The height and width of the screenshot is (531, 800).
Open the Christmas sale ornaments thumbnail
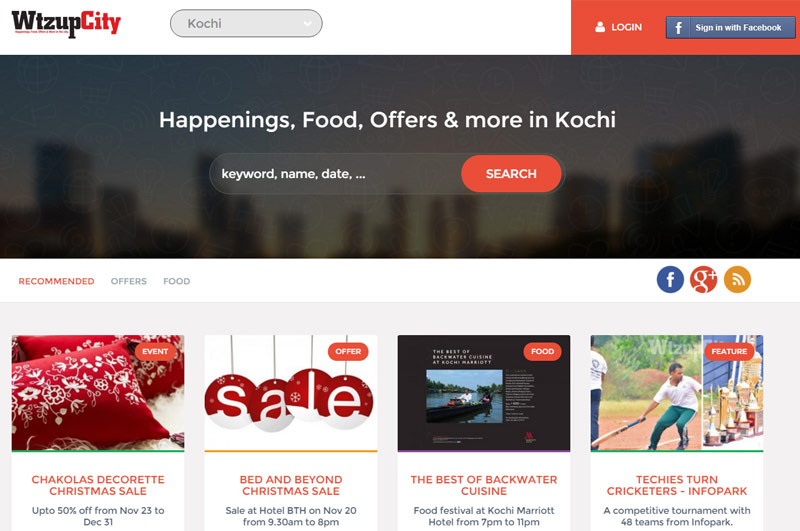point(291,393)
